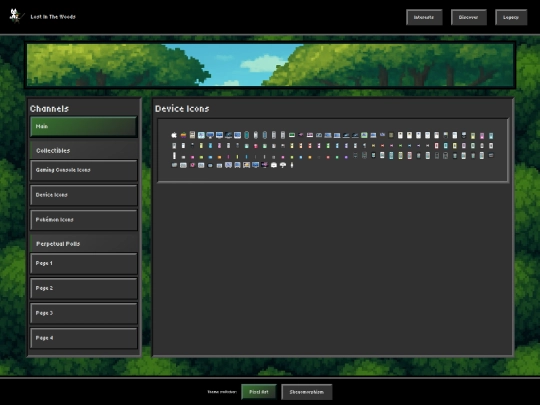The width and height of the screenshot is (540, 405).
Task: Choose the Apple Watch icon ending the last row
Action: click(x=292, y=165)
